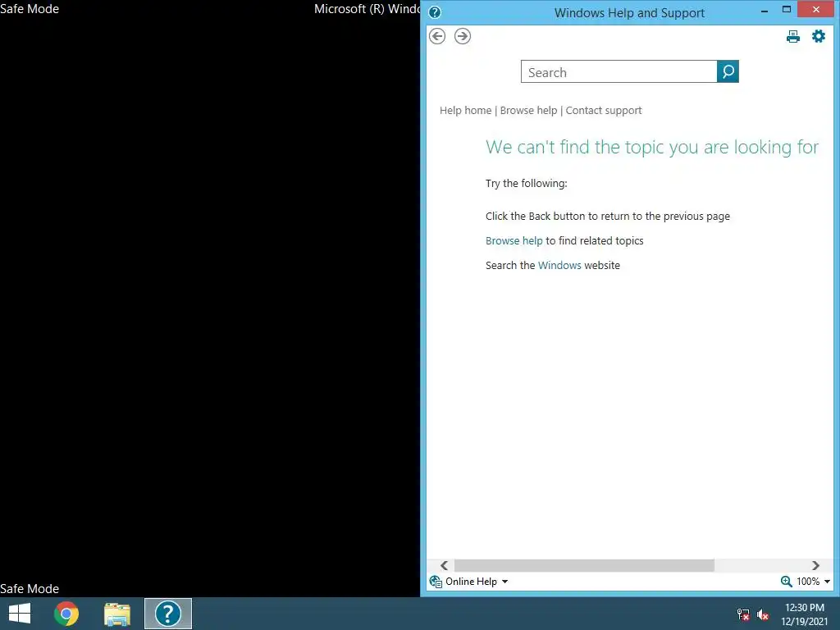Click the zoom magnifier icon in status bar
Viewport: 840px width, 630px height.
click(786, 582)
